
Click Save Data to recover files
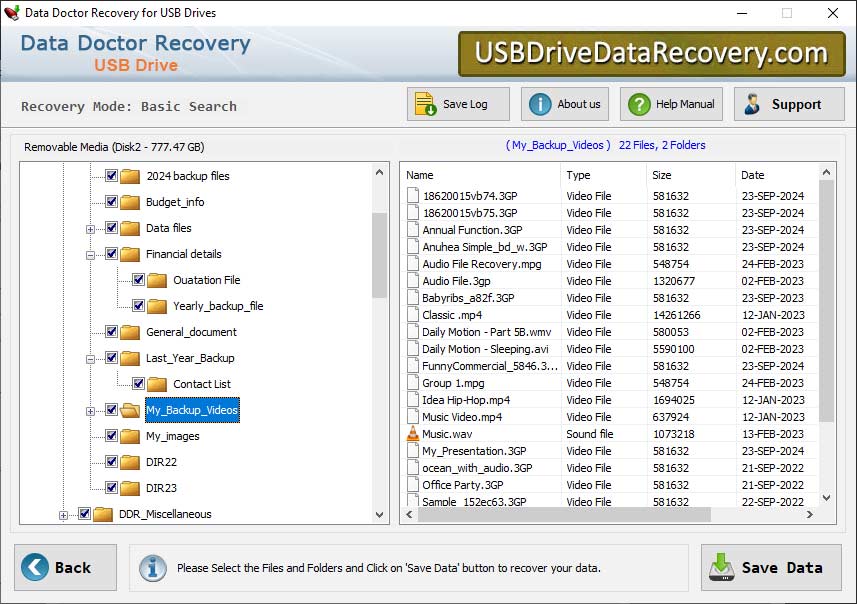click(x=771, y=567)
